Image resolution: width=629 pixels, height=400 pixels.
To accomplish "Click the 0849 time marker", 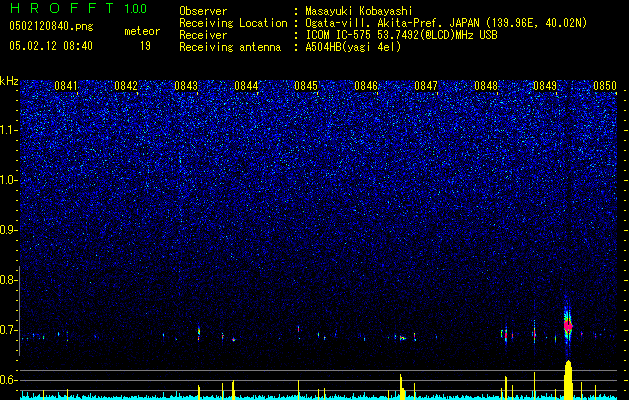I will coord(545,86).
